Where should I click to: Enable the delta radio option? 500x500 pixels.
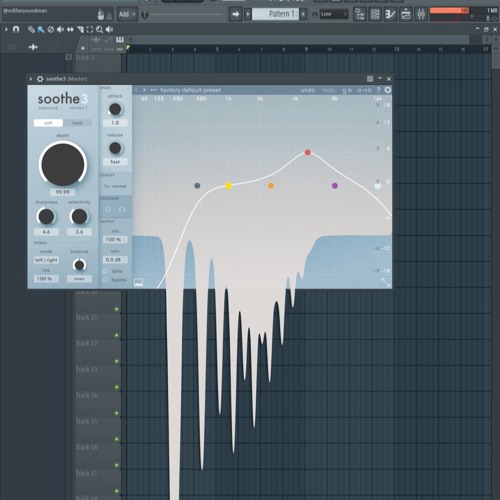click(x=105, y=271)
